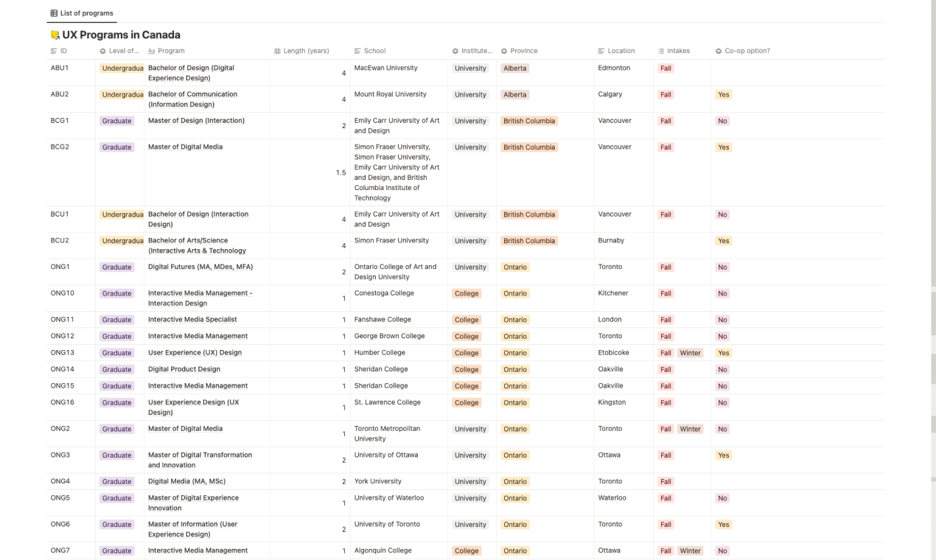Viewport: 936px width, 560px height.
Task: Click the Conestoga College school cell
Action: tap(399, 298)
